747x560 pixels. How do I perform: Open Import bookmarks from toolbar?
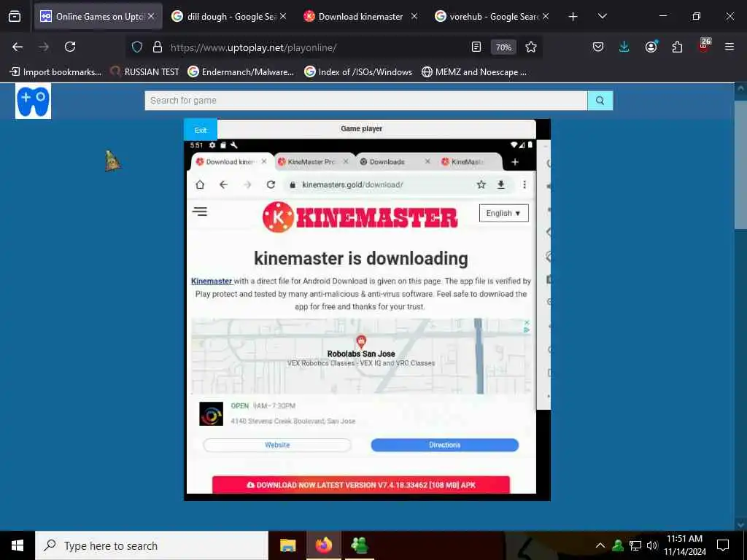(55, 72)
